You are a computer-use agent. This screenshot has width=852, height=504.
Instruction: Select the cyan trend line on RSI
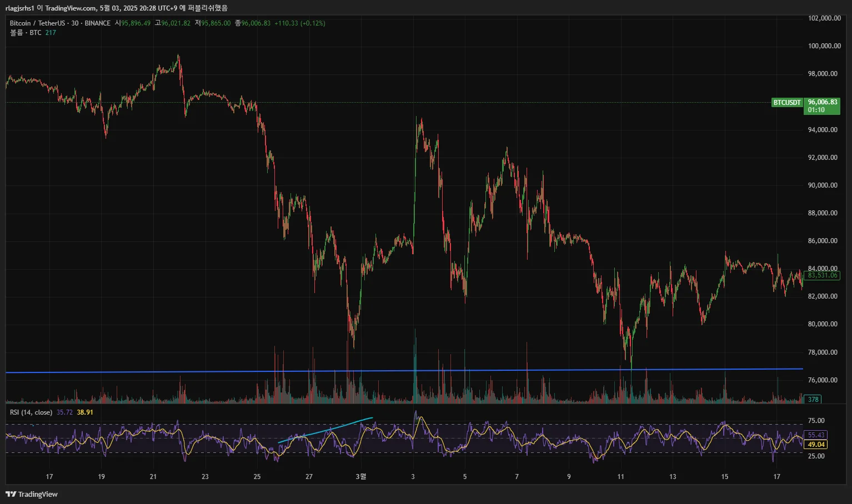[325, 430]
